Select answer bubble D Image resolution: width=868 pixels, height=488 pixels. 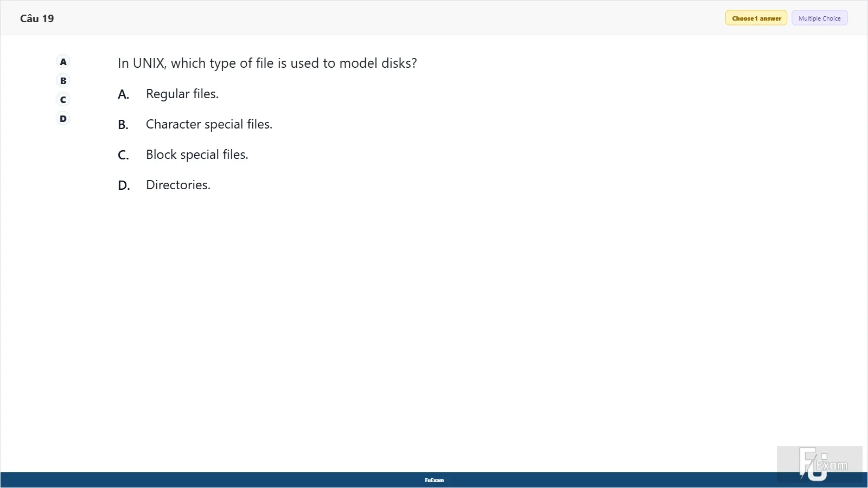point(63,119)
